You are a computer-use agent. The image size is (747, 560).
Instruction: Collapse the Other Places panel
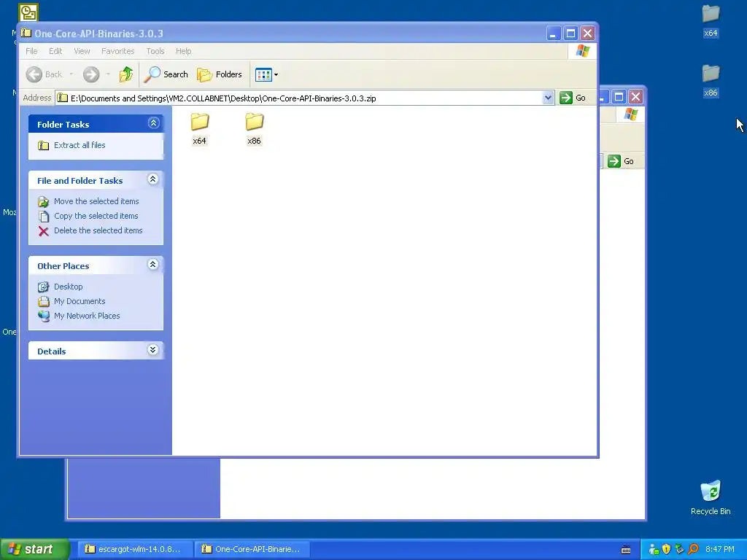tap(153, 265)
